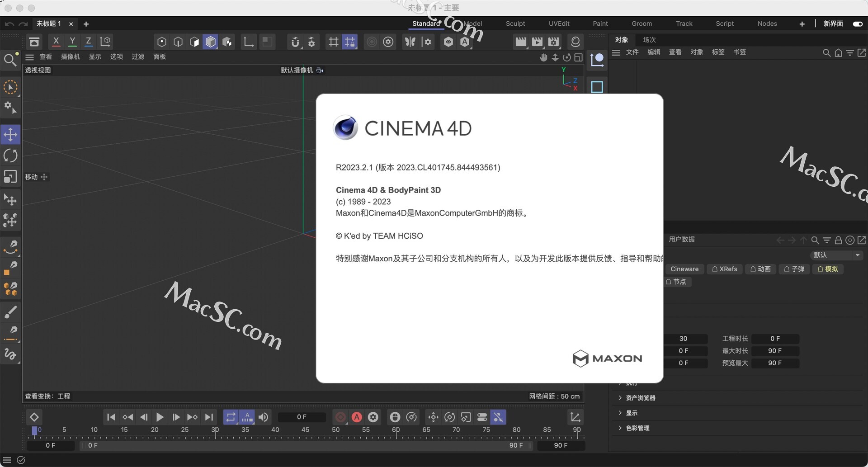Select the Move tool in left toolbar

[x=10, y=134]
